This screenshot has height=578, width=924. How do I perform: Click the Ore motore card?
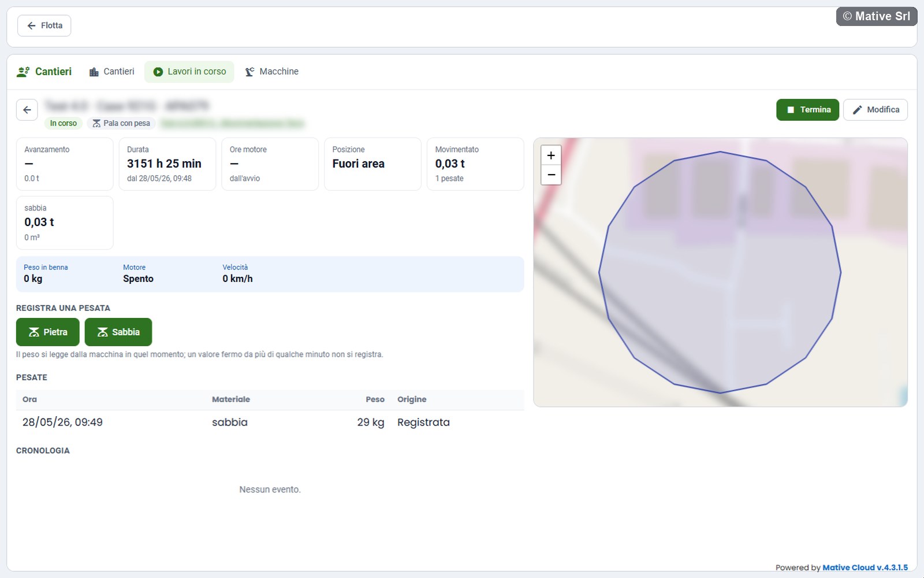pos(270,164)
